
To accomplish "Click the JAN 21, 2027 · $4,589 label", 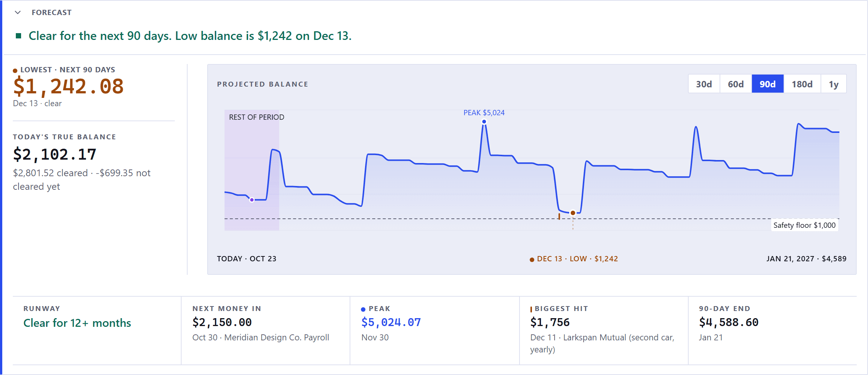I will (807, 259).
